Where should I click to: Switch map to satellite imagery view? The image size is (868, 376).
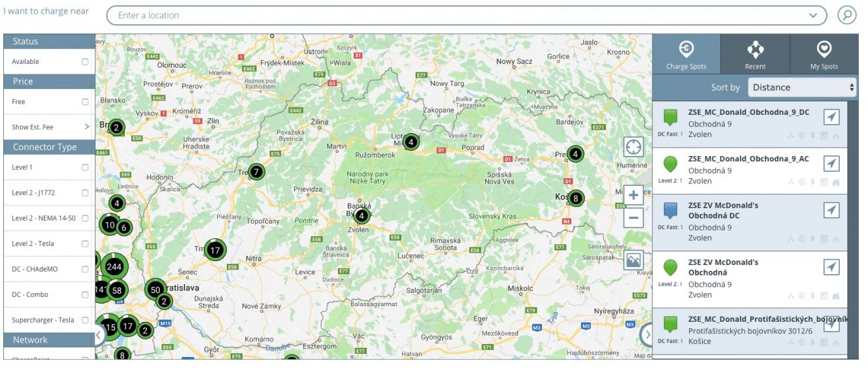click(633, 260)
